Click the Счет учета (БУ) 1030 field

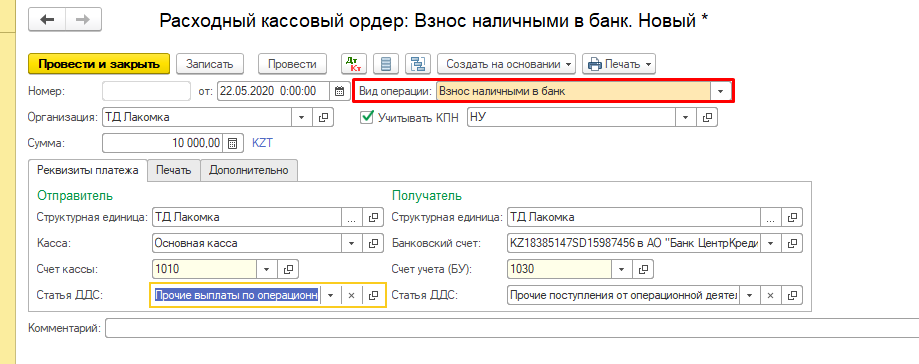pyautogui.click(x=559, y=269)
